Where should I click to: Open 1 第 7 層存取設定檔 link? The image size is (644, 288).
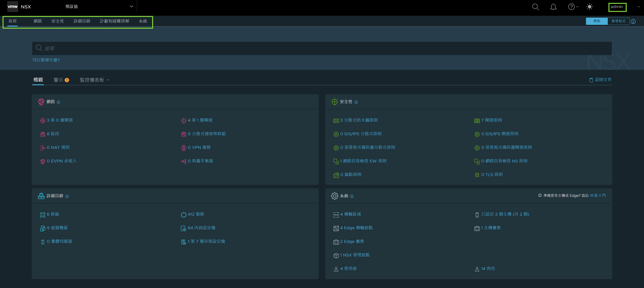(x=206, y=242)
